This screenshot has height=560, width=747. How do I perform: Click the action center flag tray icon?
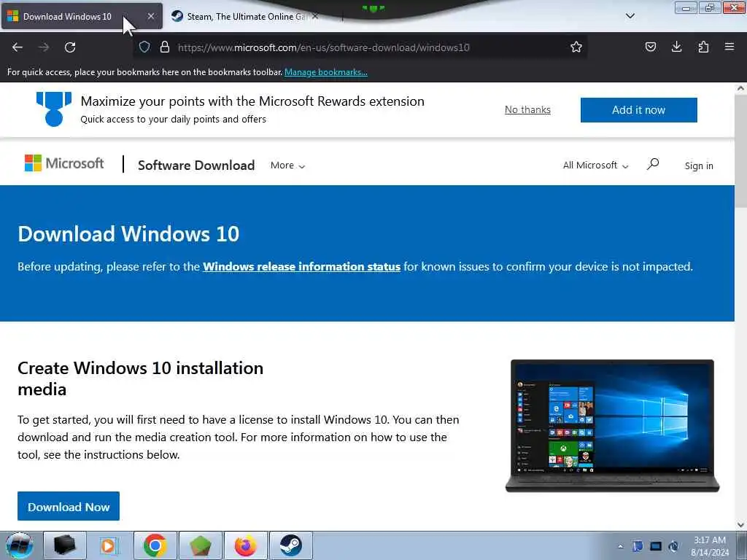pyautogui.click(x=638, y=546)
